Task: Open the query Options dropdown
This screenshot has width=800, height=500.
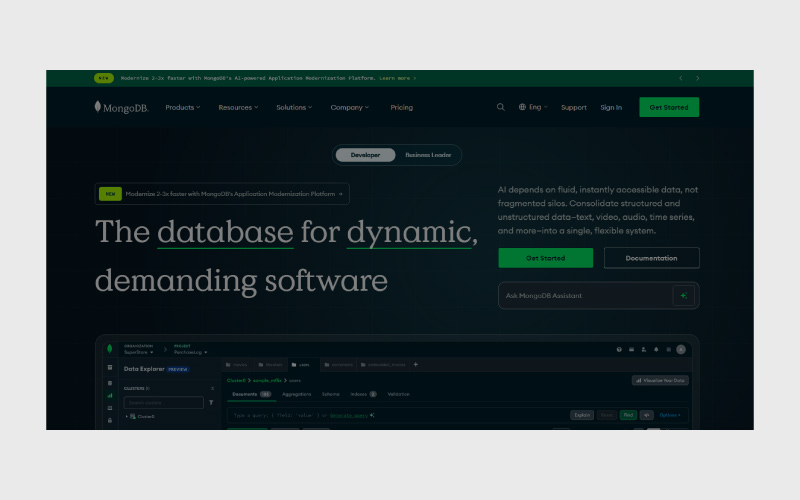Action: [x=670, y=415]
